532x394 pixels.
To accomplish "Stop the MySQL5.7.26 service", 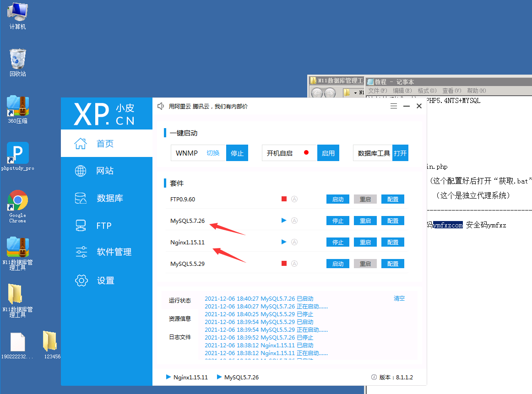I will [x=337, y=221].
